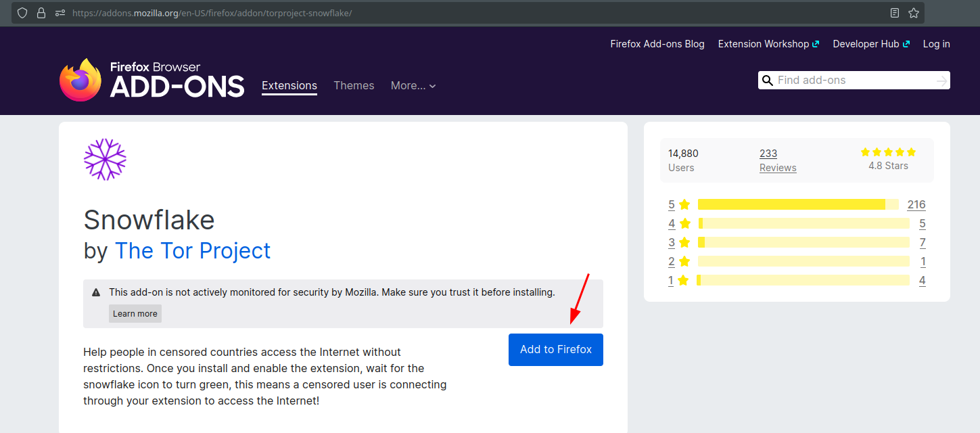Open the 1 two-star review count
The height and width of the screenshot is (433, 980).
(x=923, y=261)
